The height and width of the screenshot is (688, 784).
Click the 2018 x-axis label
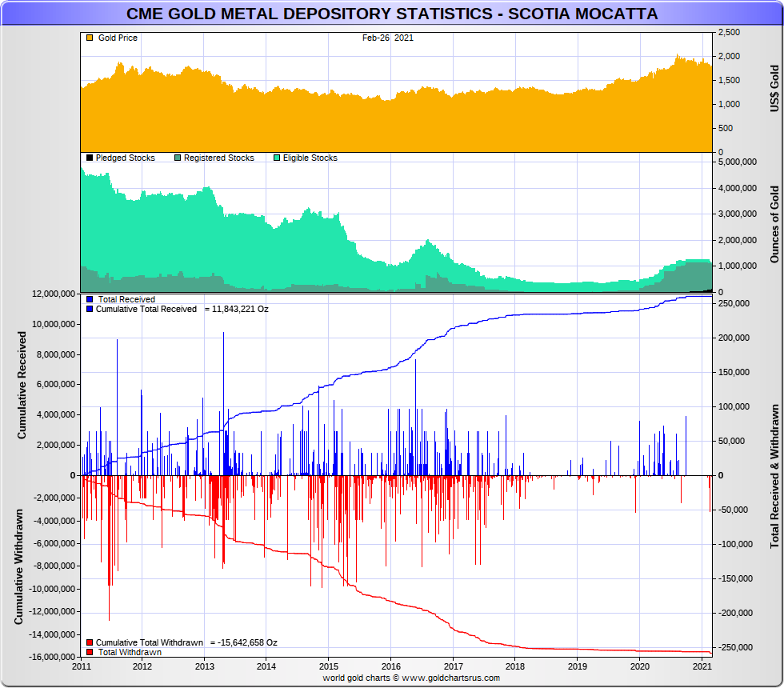515,666
